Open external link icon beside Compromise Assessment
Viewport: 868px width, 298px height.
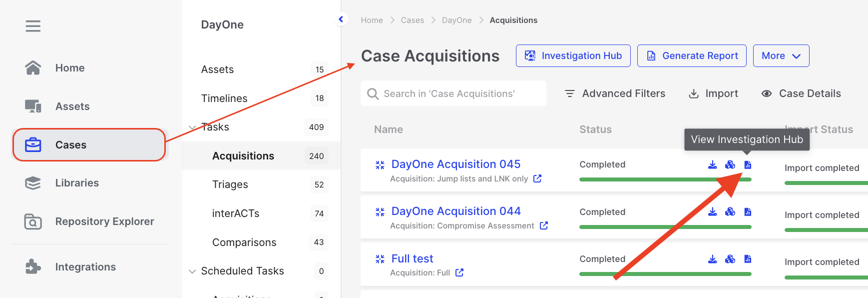pyautogui.click(x=544, y=225)
